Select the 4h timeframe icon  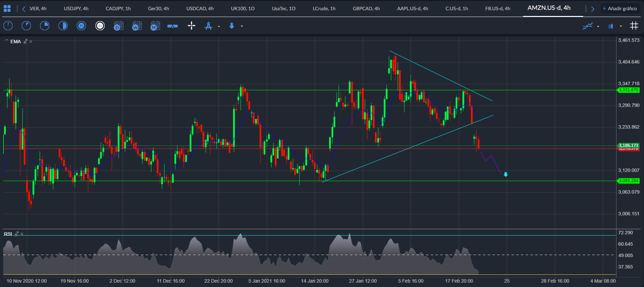(100, 26)
